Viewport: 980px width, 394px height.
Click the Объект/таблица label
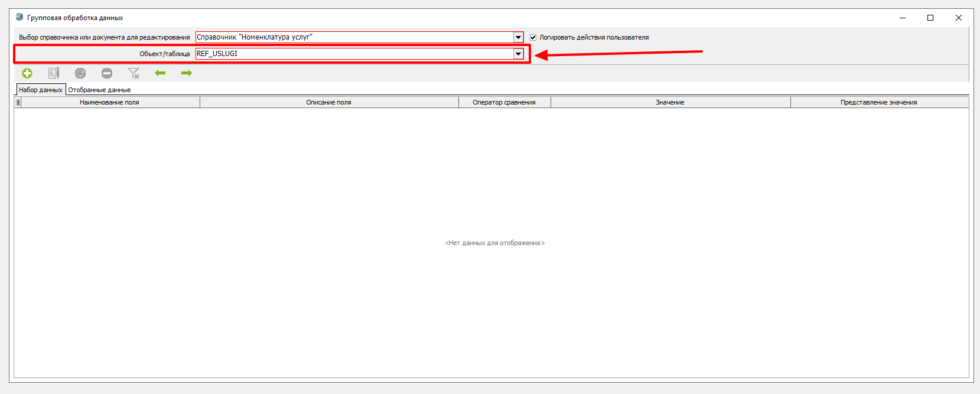pos(165,54)
